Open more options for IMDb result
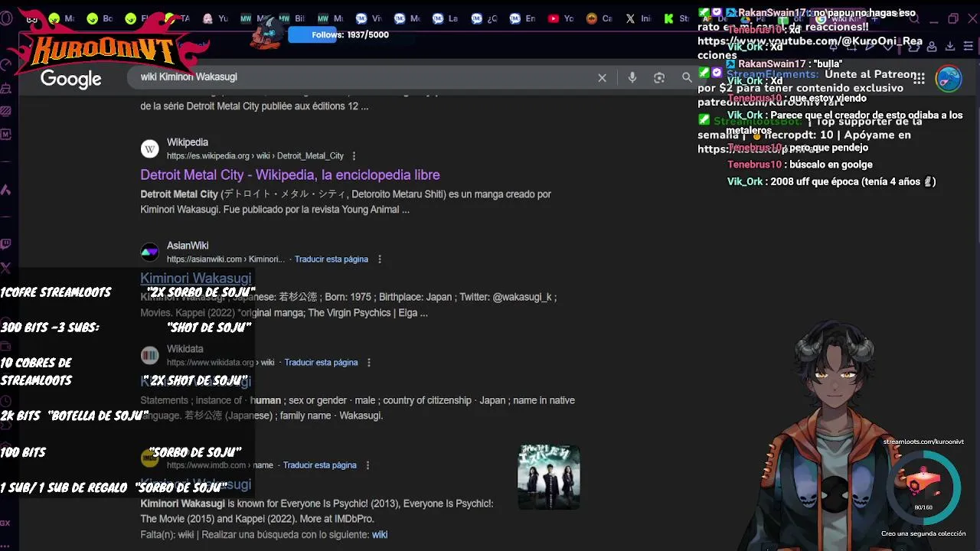The image size is (980, 551). [x=368, y=465]
